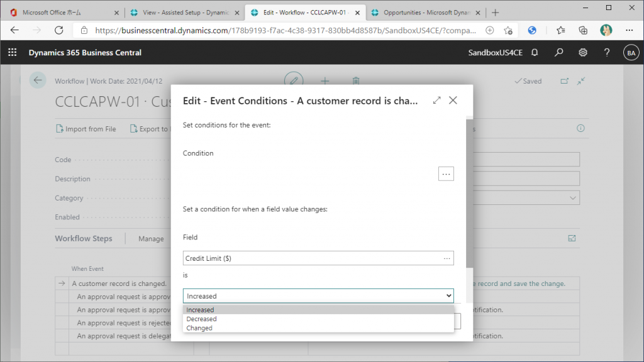The image size is (644, 362).
Task: Click the Condition assist-edit ellipsis button
Action: click(446, 174)
